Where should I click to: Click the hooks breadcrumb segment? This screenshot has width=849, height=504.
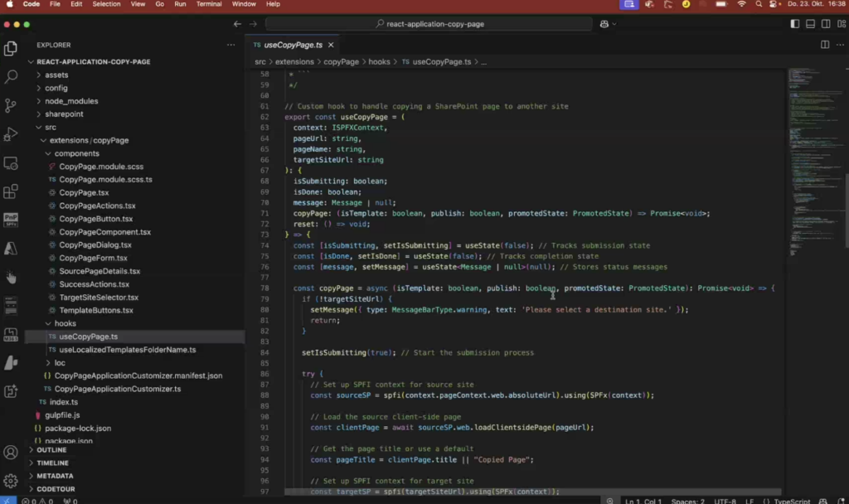tap(379, 62)
